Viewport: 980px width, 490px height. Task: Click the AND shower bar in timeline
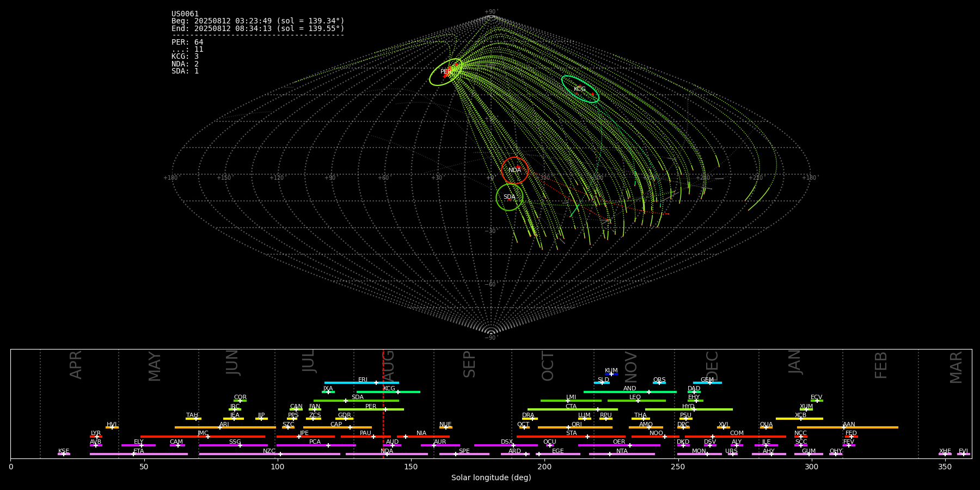(630, 392)
